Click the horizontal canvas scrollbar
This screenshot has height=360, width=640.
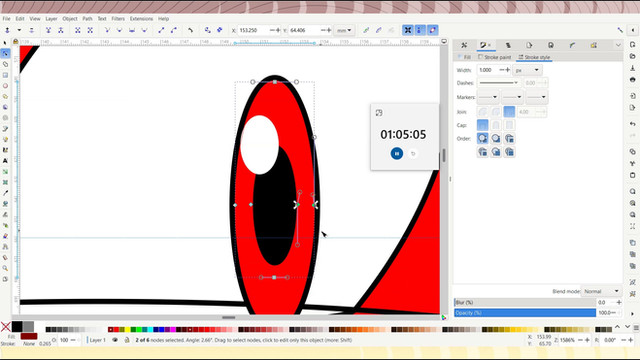click(229, 317)
